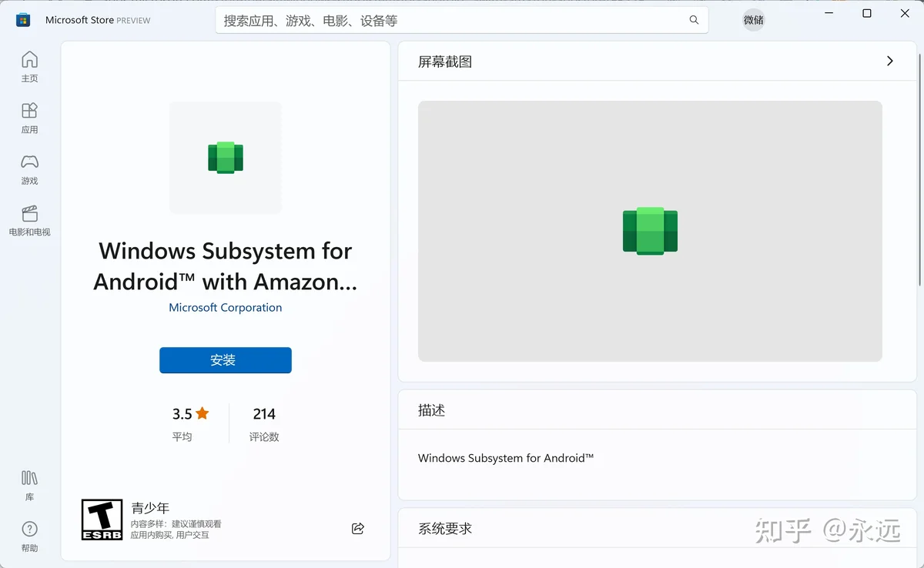The width and height of the screenshot is (924, 568).
Task: Click the 描述 section heading
Action: tap(432, 410)
